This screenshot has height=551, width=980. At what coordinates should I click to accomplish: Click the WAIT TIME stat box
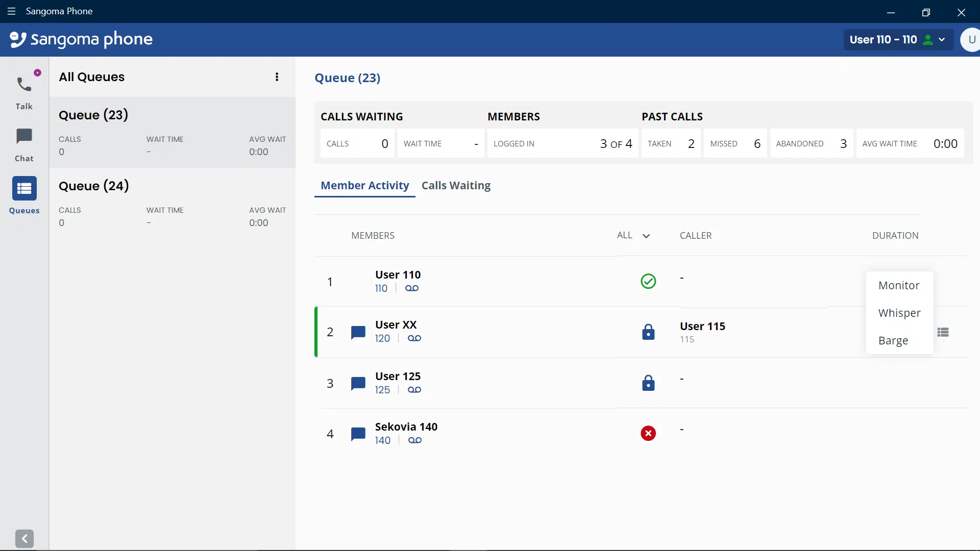(x=440, y=143)
